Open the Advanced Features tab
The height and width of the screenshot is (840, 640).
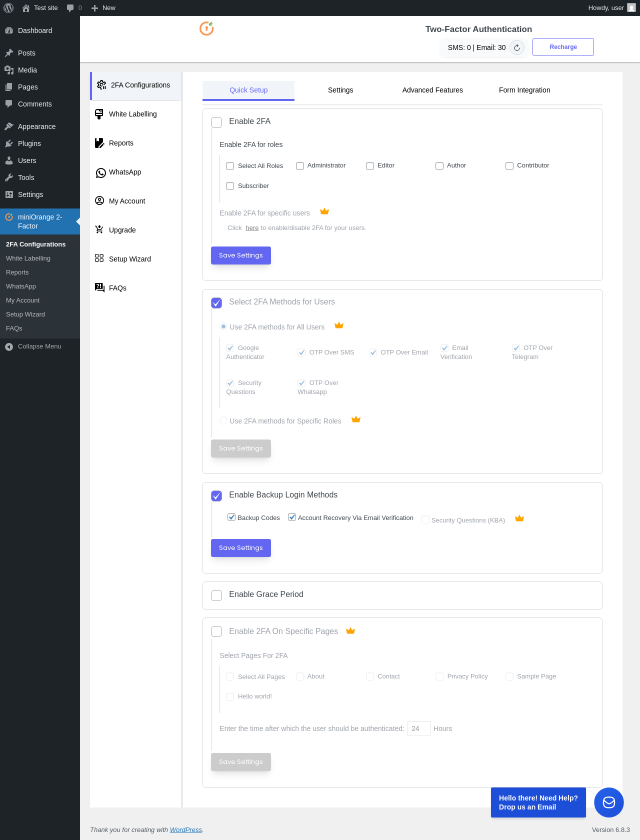(432, 90)
